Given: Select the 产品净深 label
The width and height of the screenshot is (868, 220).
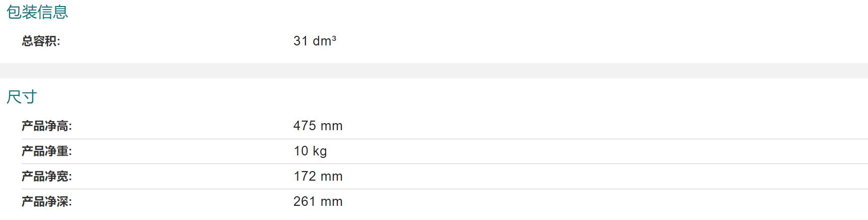Looking at the screenshot, I should click(47, 201).
